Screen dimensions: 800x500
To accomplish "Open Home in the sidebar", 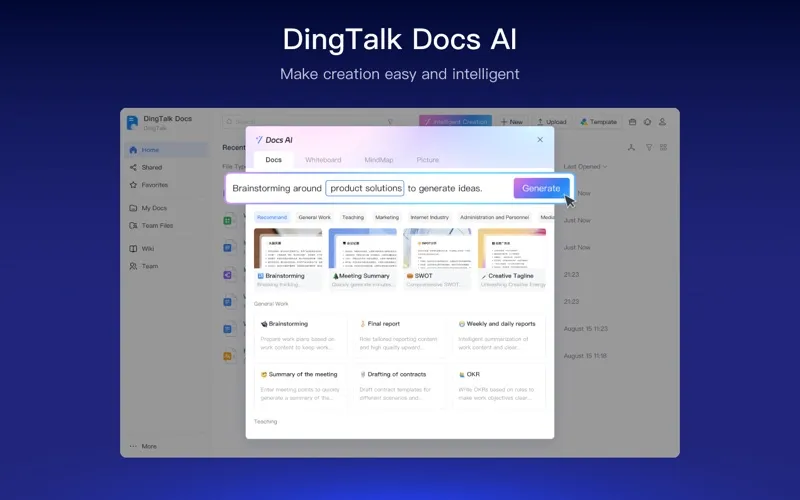I will click(166, 149).
